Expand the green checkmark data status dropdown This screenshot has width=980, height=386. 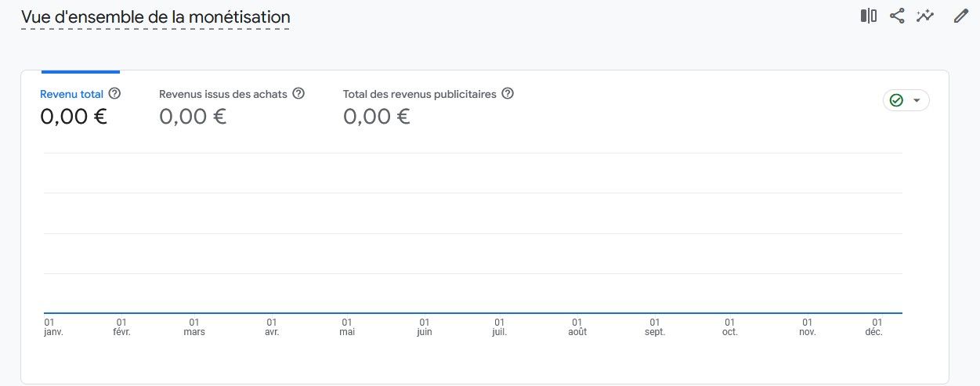click(906, 100)
